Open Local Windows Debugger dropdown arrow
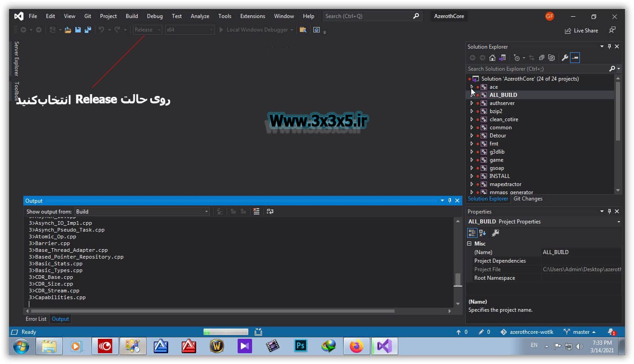The height and width of the screenshot is (364, 634). coord(292,30)
